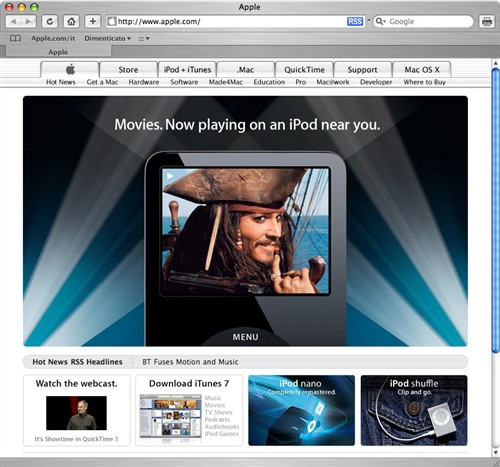This screenshot has width=500, height=467.
Task: Click the scrollbar down arrow
Action: pyautogui.click(x=496, y=452)
